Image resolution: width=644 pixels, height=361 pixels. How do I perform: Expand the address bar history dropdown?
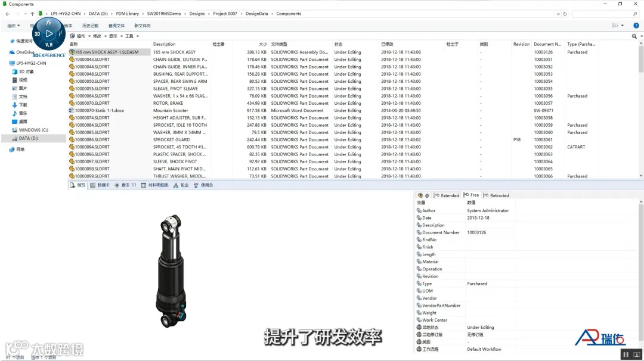coord(558,14)
